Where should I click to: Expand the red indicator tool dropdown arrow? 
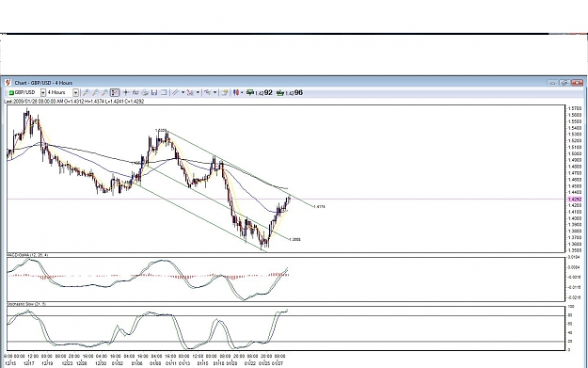pyautogui.click(x=198, y=92)
